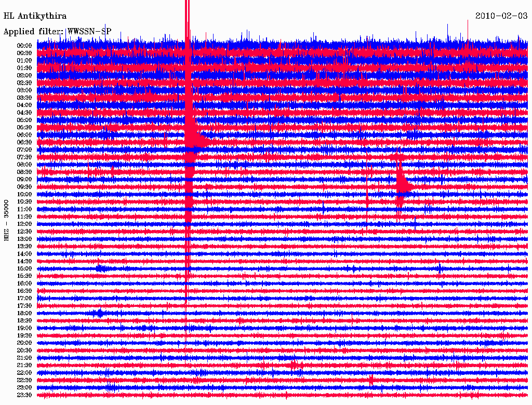Select the 09:30 time label
Screen dimensions: 532x405
[24, 187]
